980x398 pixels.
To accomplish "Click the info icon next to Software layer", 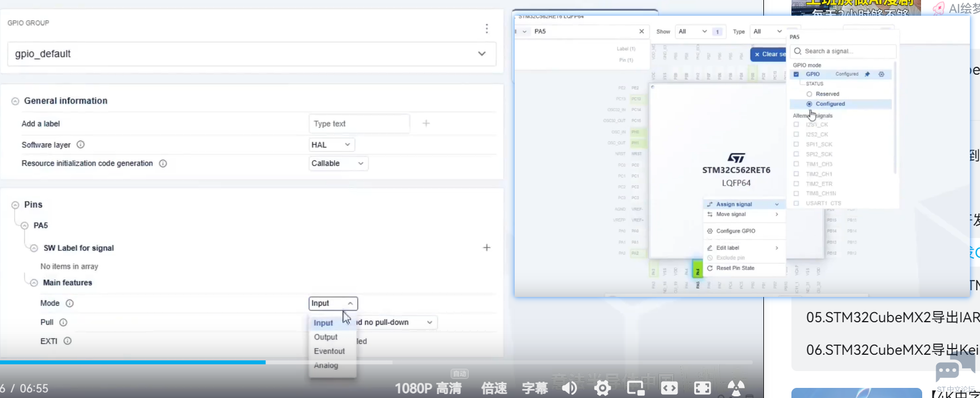I will point(80,145).
